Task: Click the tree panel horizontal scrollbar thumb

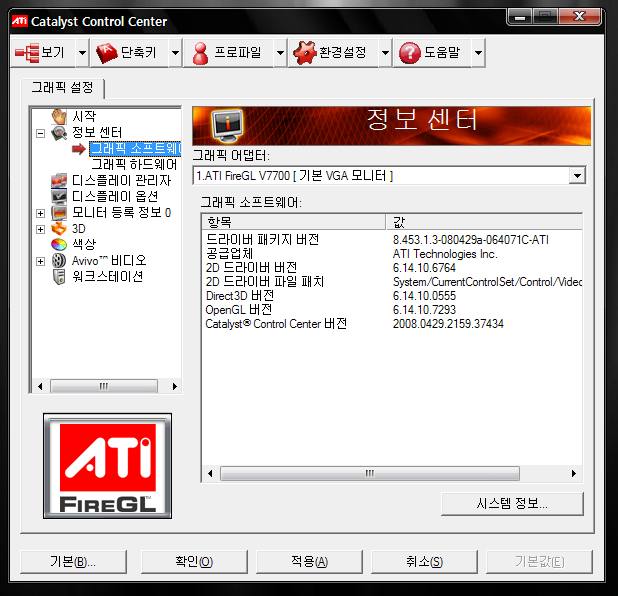Action: [104, 386]
